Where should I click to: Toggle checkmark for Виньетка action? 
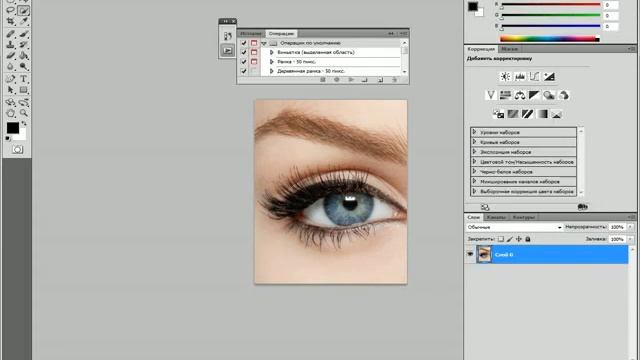[x=244, y=52]
